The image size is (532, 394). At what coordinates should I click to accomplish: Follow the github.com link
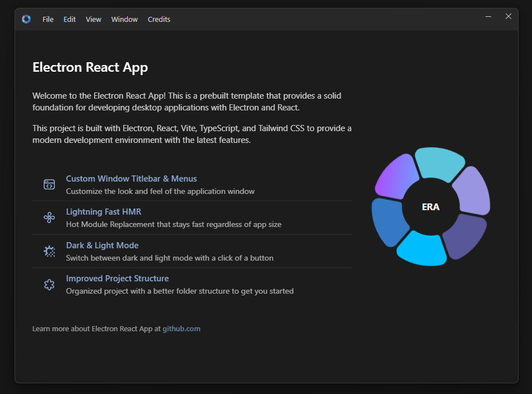[181, 329]
